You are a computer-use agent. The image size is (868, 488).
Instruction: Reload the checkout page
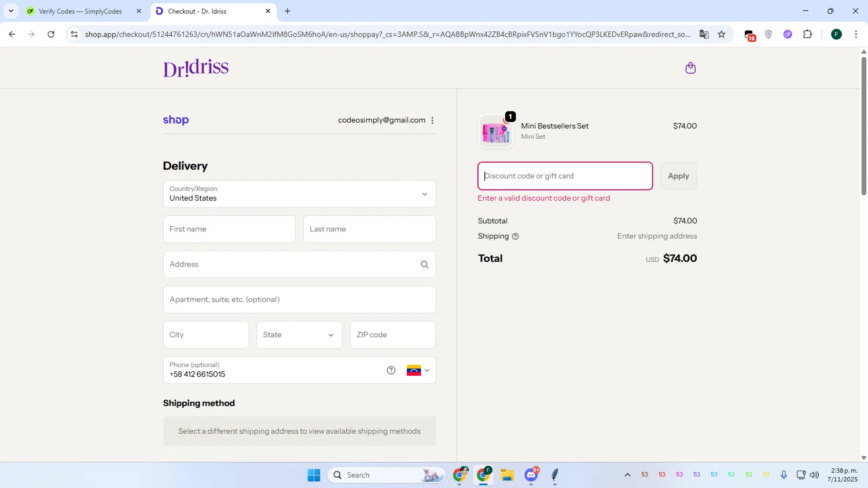click(51, 35)
